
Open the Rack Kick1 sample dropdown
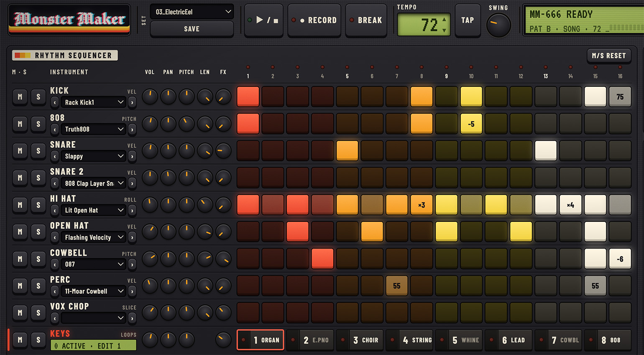[x=93, y=102]
